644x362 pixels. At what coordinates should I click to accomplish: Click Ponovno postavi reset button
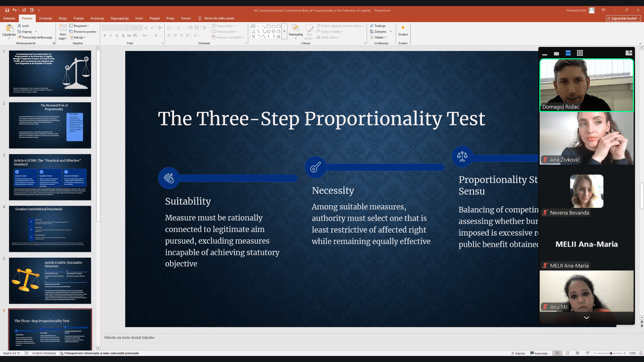83,32
